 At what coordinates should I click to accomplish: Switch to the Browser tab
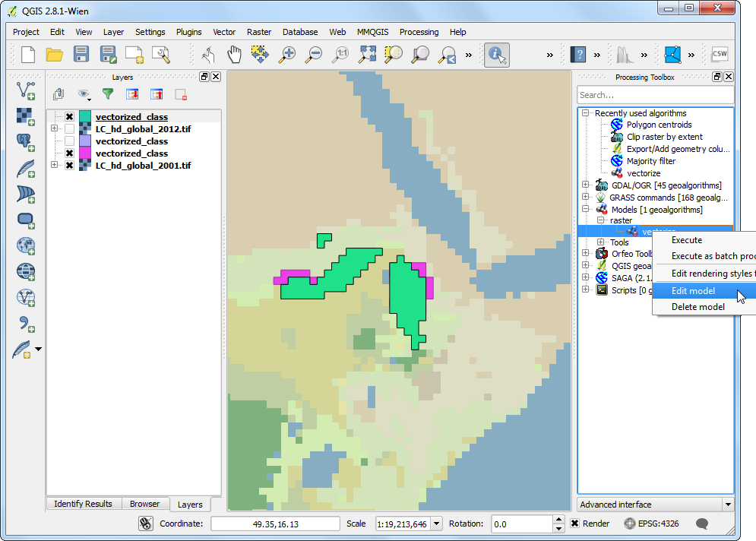(x=144, y=504)
